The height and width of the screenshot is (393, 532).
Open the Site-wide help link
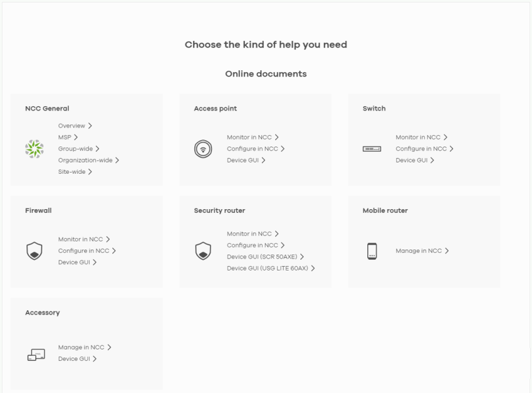(x=75, y=172)
